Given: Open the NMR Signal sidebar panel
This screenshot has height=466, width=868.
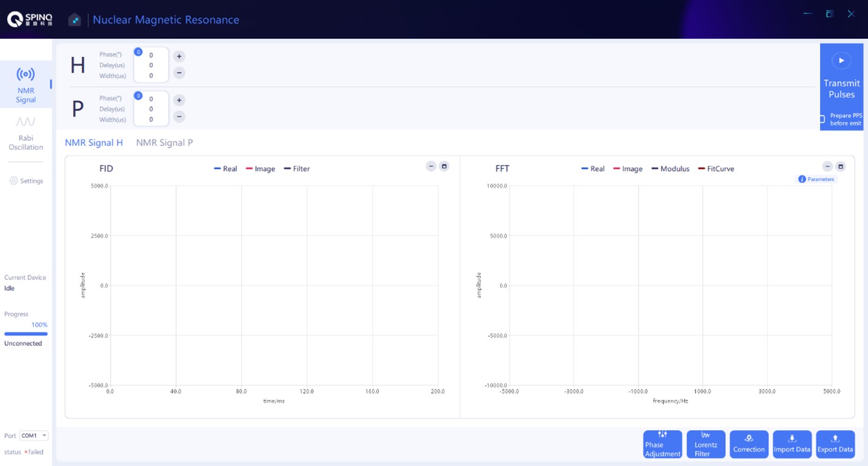Looking at the screenshot, I should tap(25, 85).
